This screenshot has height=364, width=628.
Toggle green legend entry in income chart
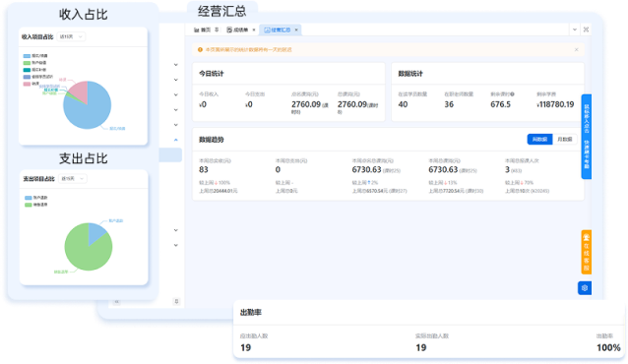[34, 63]
